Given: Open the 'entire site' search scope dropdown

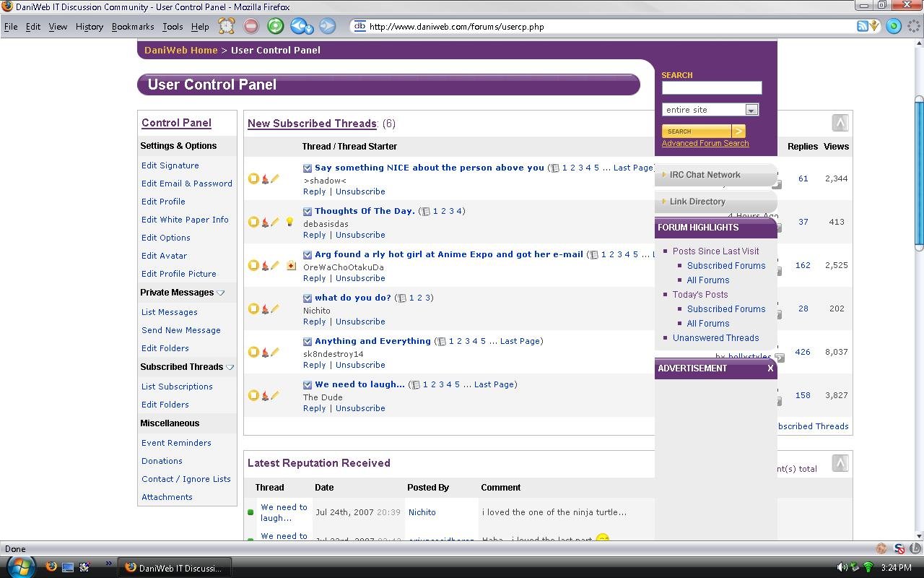Looking at the screenshot, I should pos(751,110).
